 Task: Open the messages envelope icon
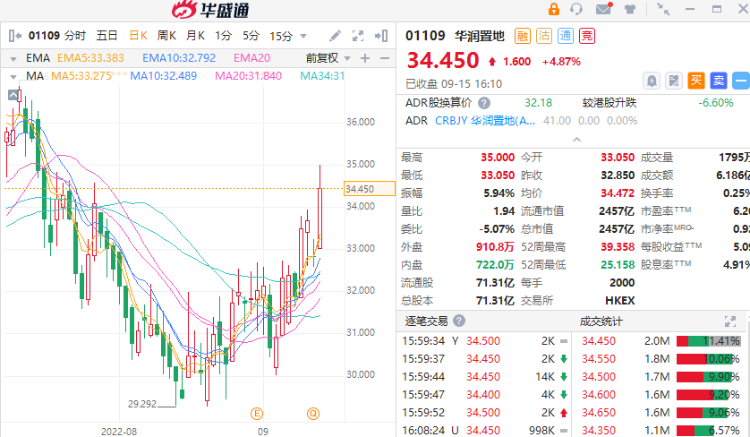(x=604, y=9)
